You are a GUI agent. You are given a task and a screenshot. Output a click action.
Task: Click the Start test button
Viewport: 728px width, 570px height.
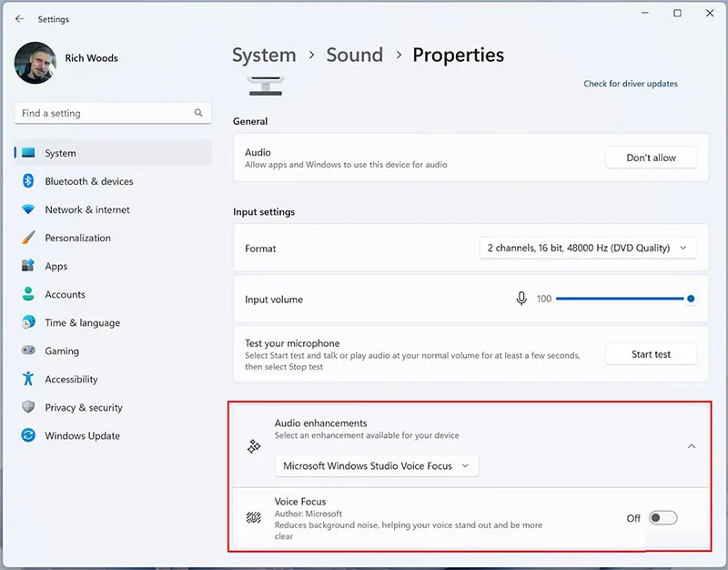(651, 354)
